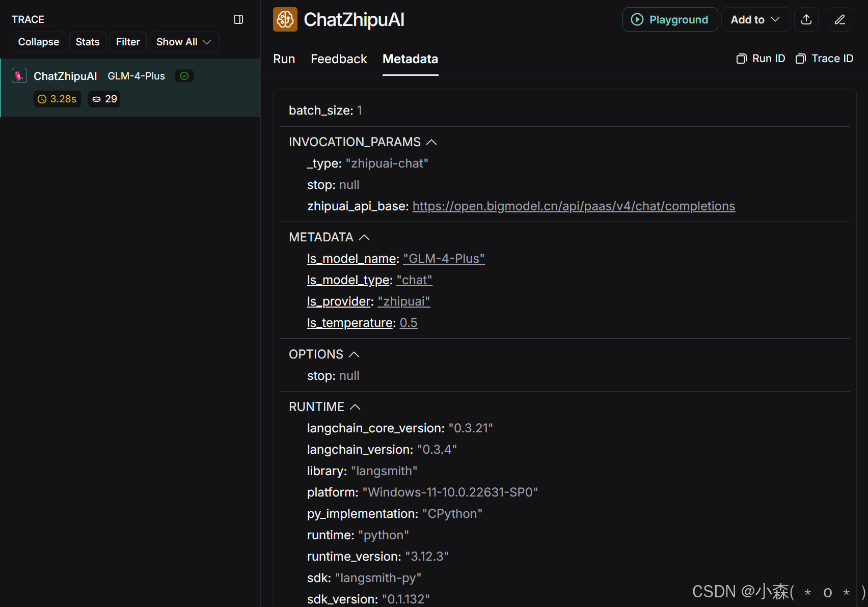
Task: Switch to the Run tab
Action: pos(284,59)
